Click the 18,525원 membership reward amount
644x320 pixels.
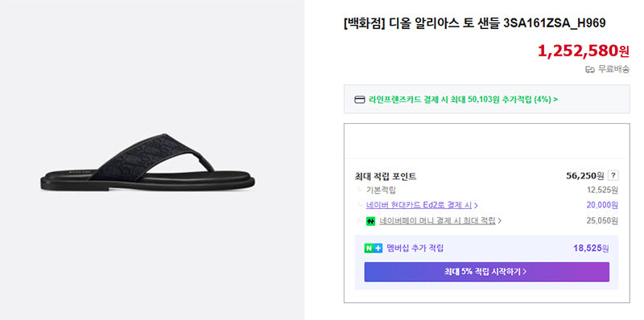click(592, 248)
